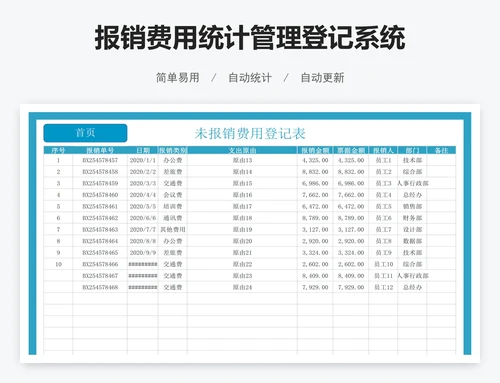
Task: Click 销售部 department cell
Action: 412,206
